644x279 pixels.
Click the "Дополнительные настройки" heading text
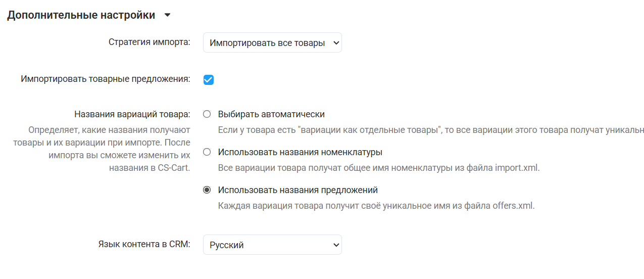pyautogui.click(x=81, y=15)
